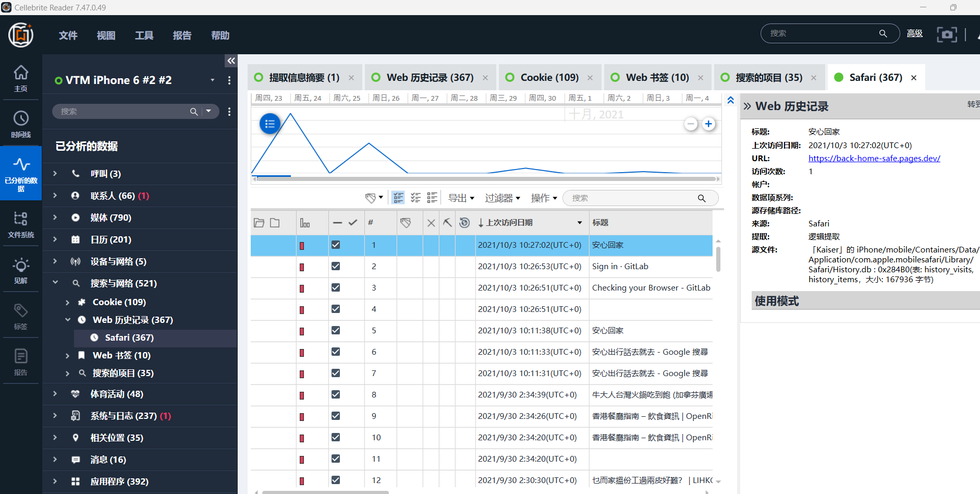Uncheck the checkbox for row 2
Screen dimensions: 980x494
click(x=336, y=266)
